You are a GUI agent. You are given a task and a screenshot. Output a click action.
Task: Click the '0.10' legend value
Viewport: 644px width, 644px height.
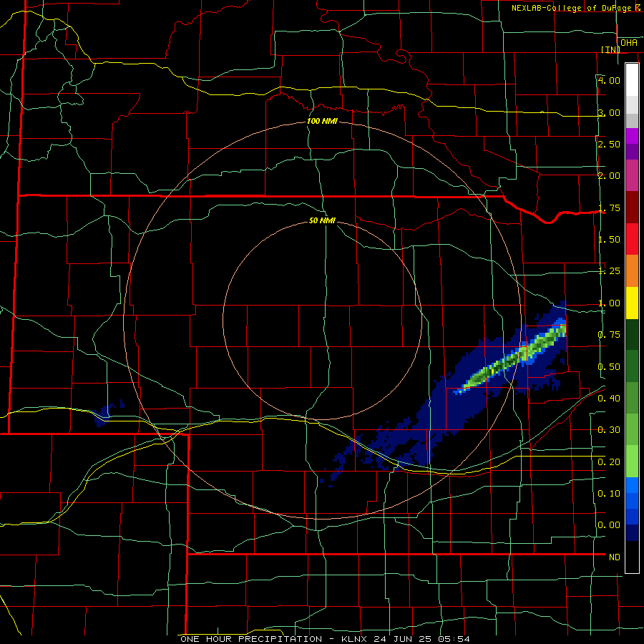608,493
